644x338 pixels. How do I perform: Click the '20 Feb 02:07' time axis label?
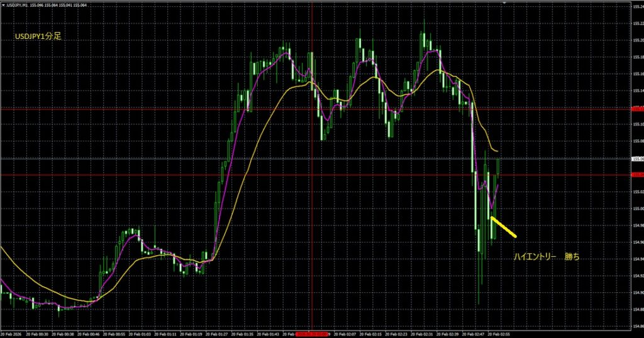click(x=345, y=334)
